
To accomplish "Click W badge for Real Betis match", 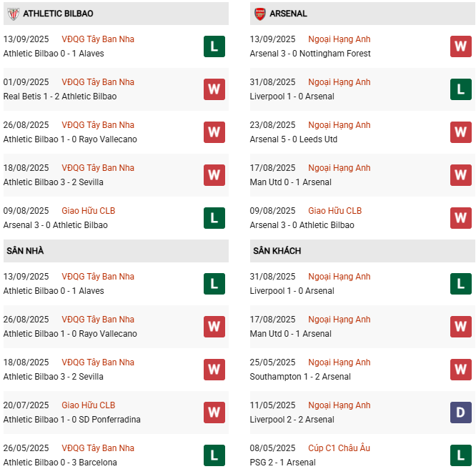I will pos(214,89).
